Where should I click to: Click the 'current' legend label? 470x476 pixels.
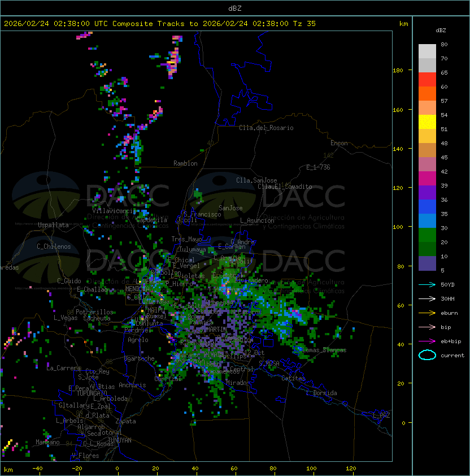tap(452, 356)
